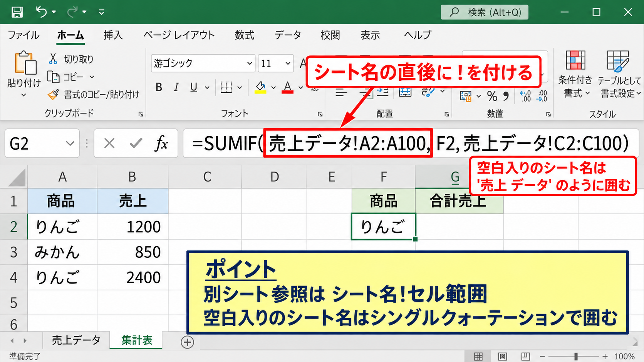Redo the last undone action
Image resolution: width=644 pixels, height=362 pixels.
click(x=72, y=12)
